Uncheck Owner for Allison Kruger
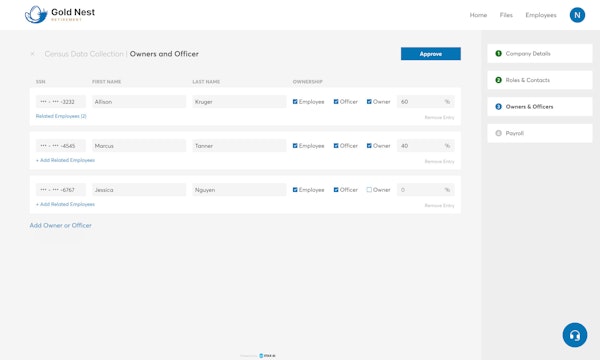Image resolution: width=600 pixels, height=360 pixels. tap(369, 102)
